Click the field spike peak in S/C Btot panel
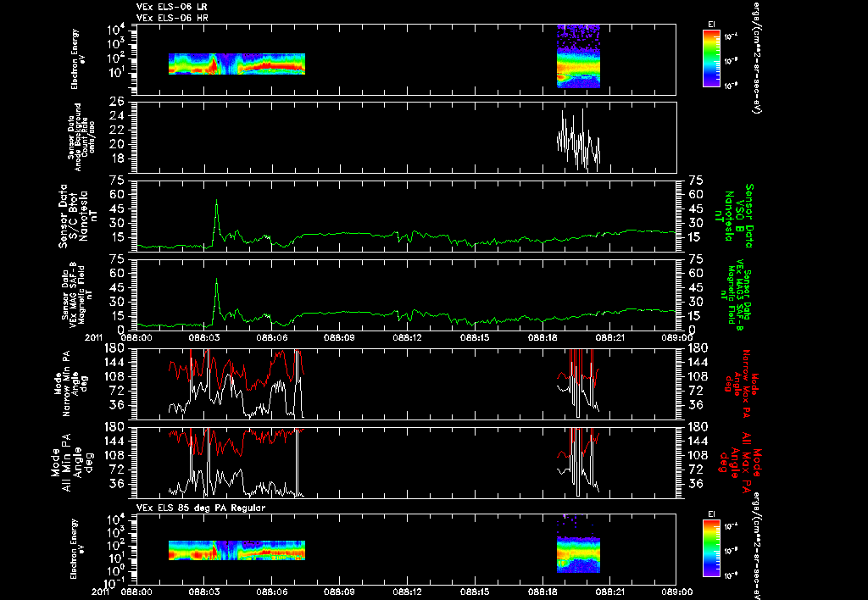868x600 pixels. (x=216, y=200)
